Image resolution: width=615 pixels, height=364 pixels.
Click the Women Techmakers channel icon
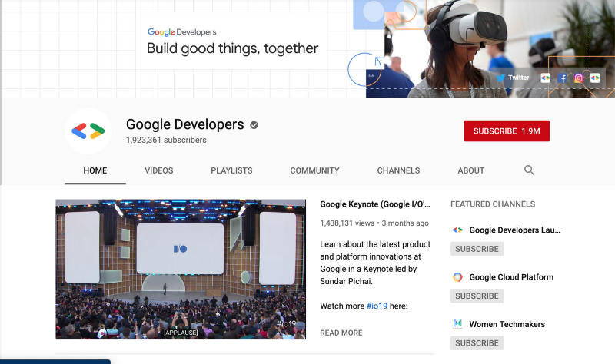pyautogui.click(x=457, y=323)
